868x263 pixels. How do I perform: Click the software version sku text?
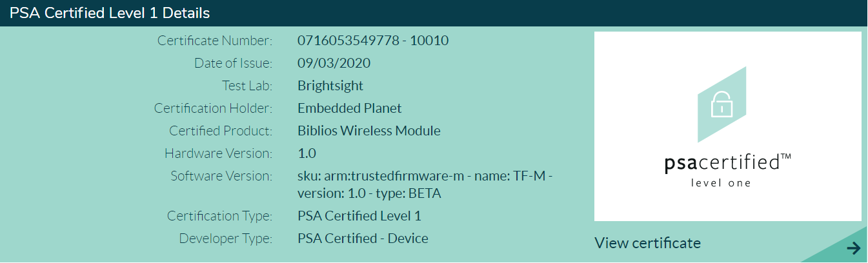coord(425,184)
